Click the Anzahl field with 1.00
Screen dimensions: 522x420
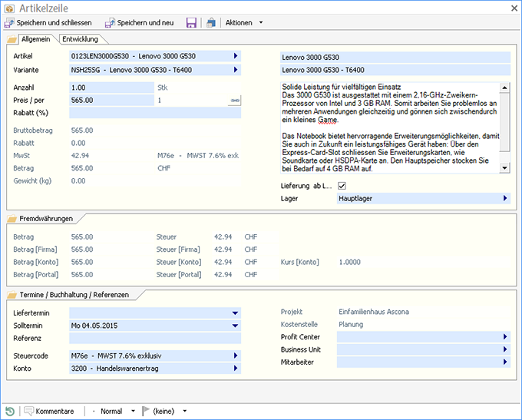coord(111,88)
